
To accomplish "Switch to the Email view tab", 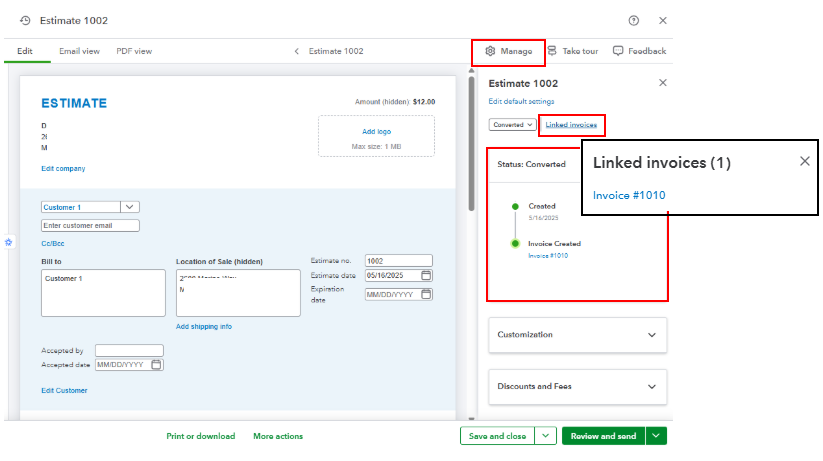I will point(79,51).
